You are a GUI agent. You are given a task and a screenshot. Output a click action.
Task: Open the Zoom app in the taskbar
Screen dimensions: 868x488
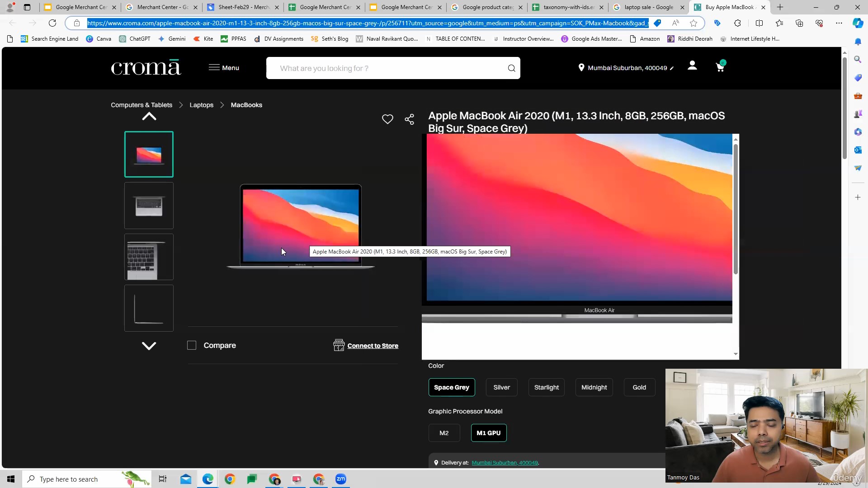[341, 479]
